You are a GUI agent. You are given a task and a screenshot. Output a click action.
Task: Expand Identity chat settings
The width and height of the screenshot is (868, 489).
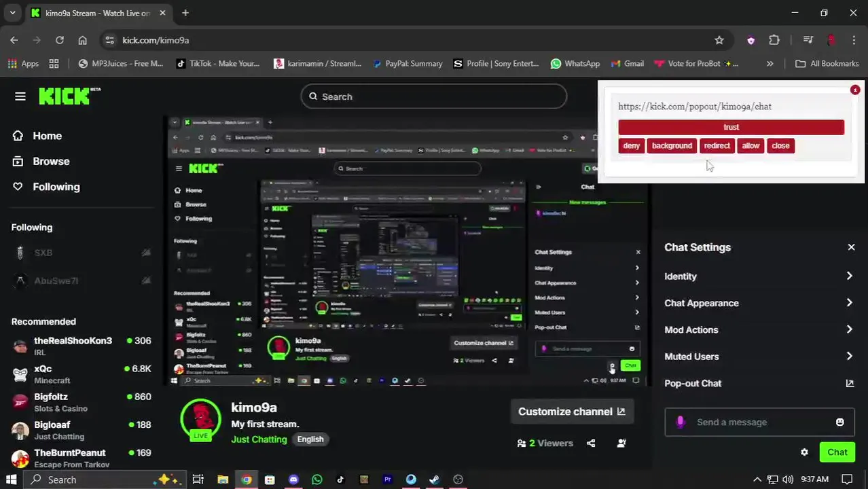point(759,276)
